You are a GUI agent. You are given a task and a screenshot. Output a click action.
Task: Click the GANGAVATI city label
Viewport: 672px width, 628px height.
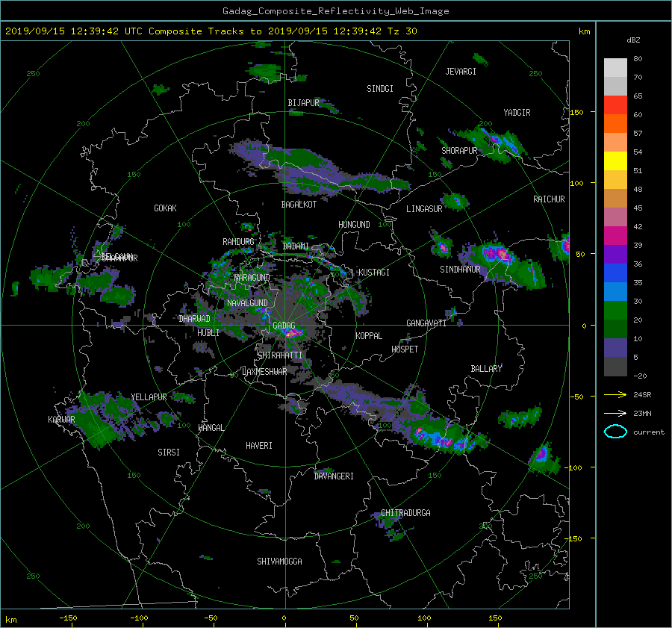point(426,323)
